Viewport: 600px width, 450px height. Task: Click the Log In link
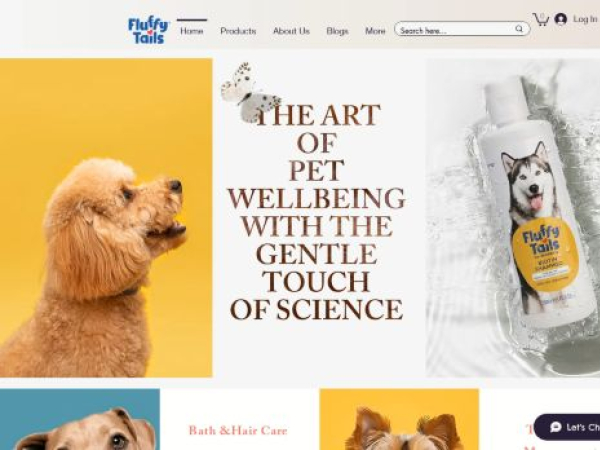[585, 19]
